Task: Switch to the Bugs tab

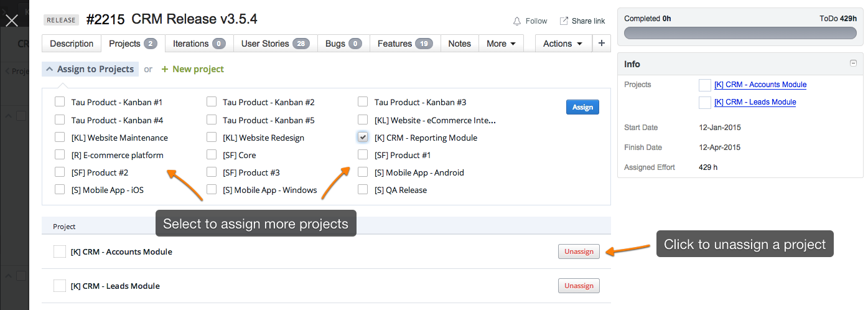Action: (343, 44)
